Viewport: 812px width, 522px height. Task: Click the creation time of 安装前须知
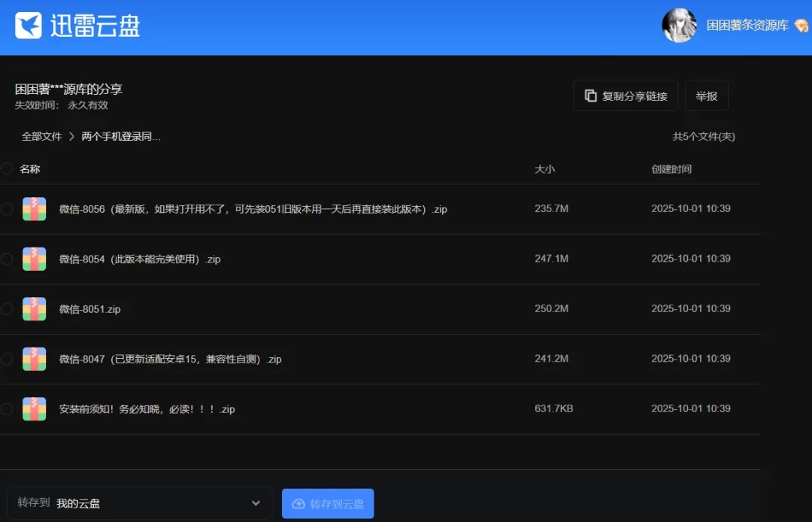point(691,408)
